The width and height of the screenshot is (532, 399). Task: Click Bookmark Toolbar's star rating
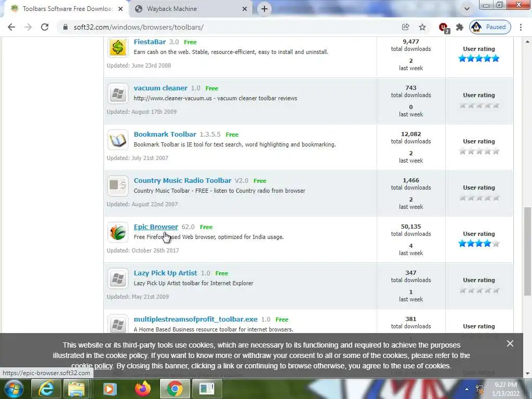tap(478, 152)
